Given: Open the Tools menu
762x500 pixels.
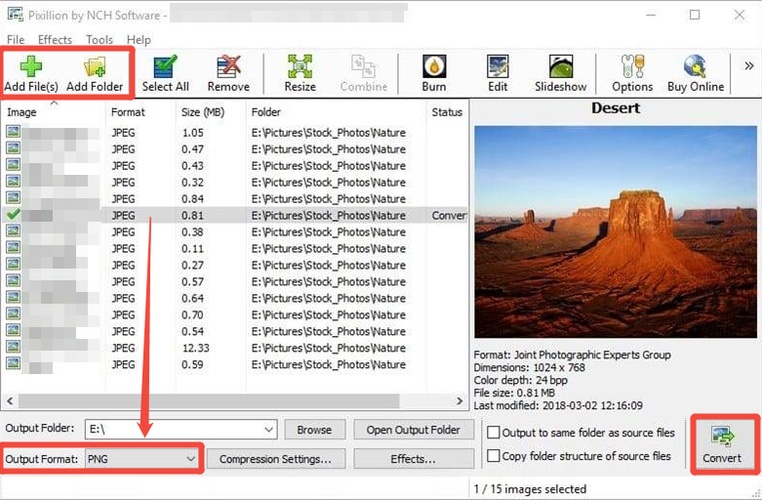Looking at the screenshot, I should point(99,40).
